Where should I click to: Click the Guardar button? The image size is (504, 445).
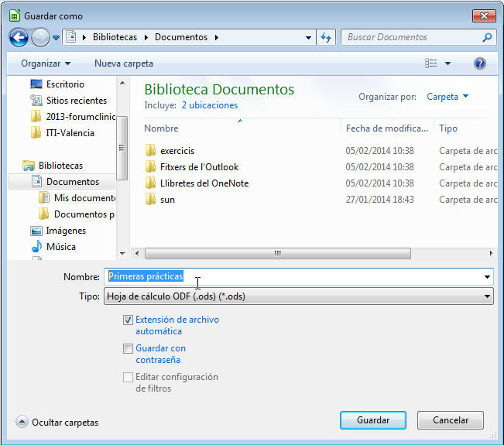coord(373,420)
